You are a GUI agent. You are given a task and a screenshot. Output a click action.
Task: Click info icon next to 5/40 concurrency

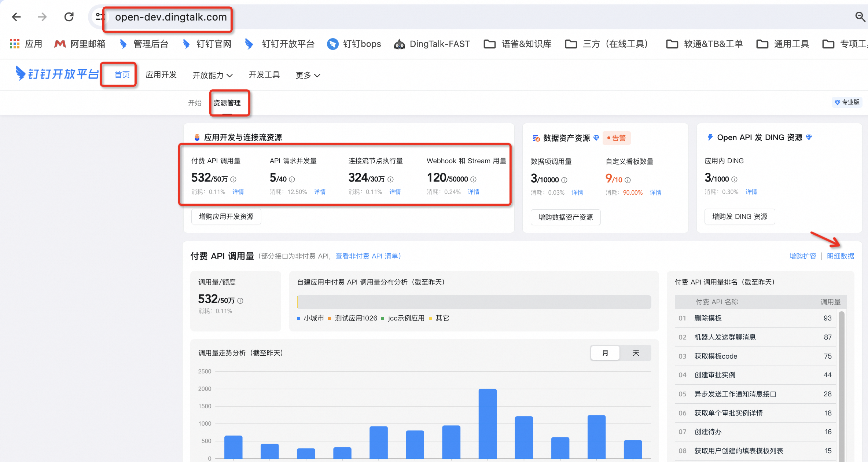292,179
